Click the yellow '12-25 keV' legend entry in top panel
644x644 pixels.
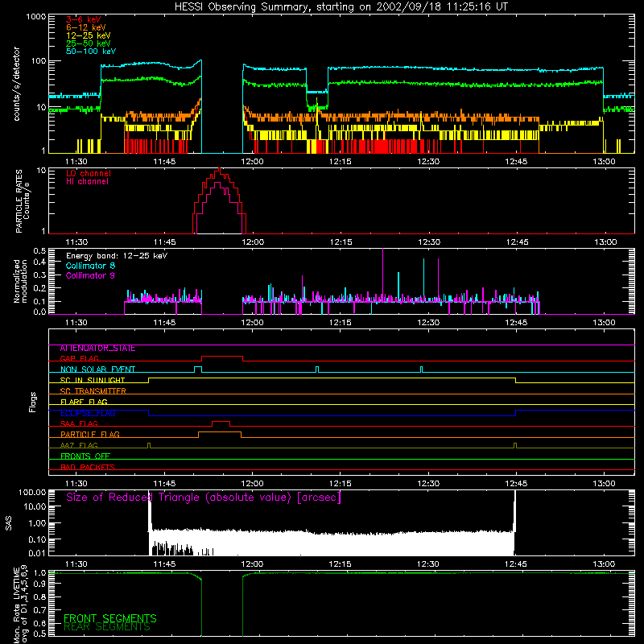click(x=89, y=35)
